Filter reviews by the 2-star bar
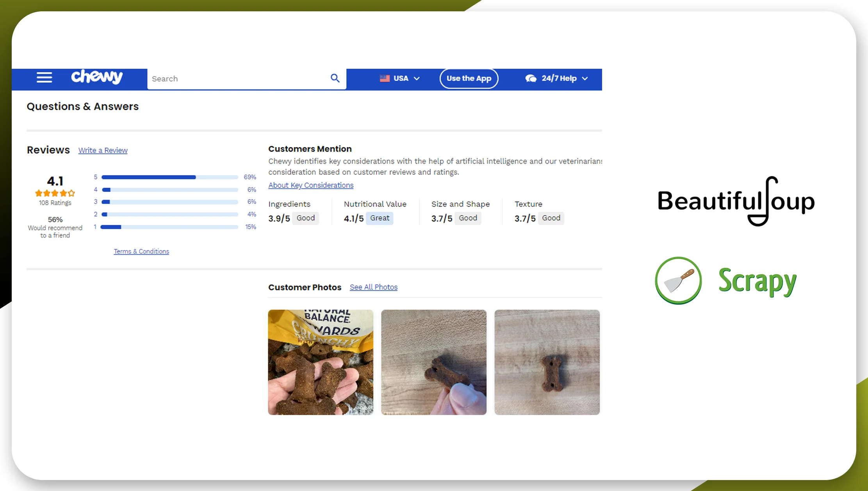This screenshot has height=491, width=868. [170, 214]
